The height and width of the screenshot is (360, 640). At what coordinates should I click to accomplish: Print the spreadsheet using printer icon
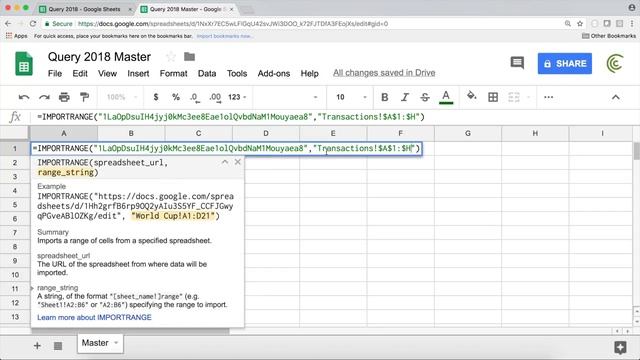(64, 97)
